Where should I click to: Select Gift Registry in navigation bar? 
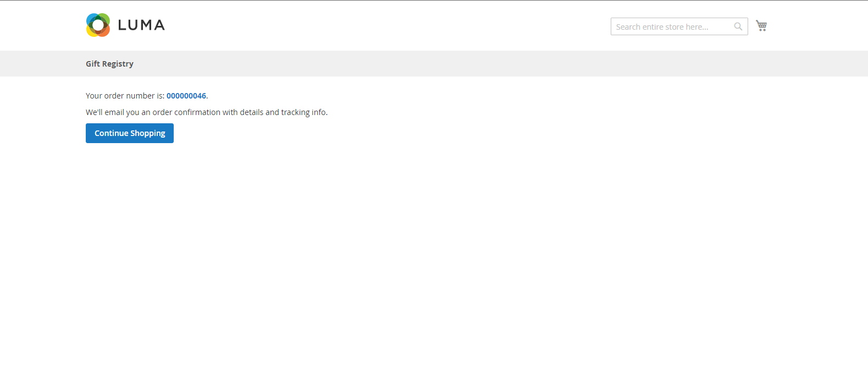click(109, 64)
